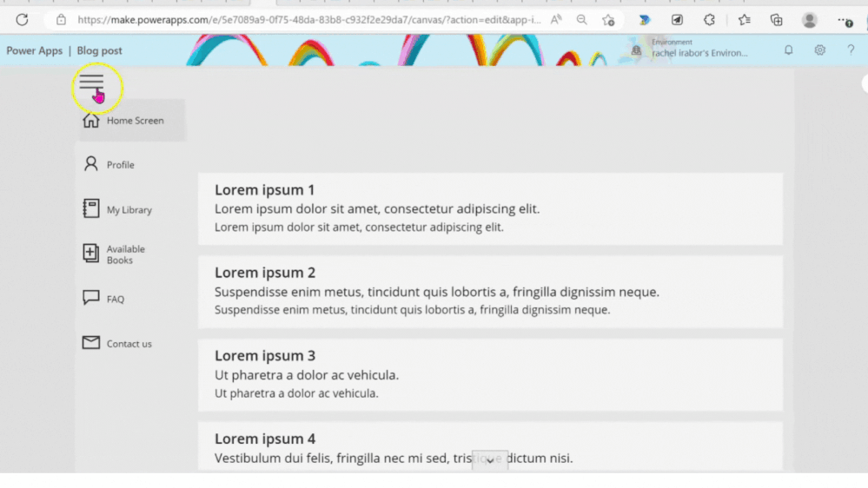Screen dimensions: 868x488
Task: Click the Blog post app name
Action: 99,50
